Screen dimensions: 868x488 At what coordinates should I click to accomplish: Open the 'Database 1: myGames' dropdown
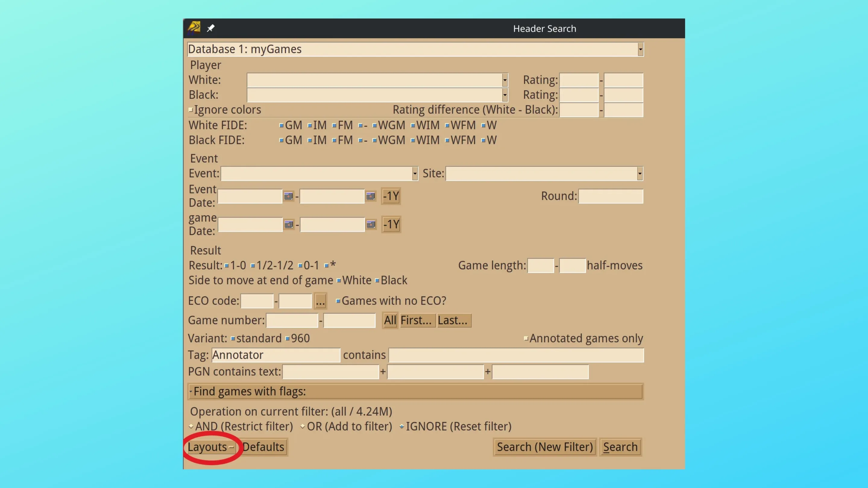pos(640,49)
